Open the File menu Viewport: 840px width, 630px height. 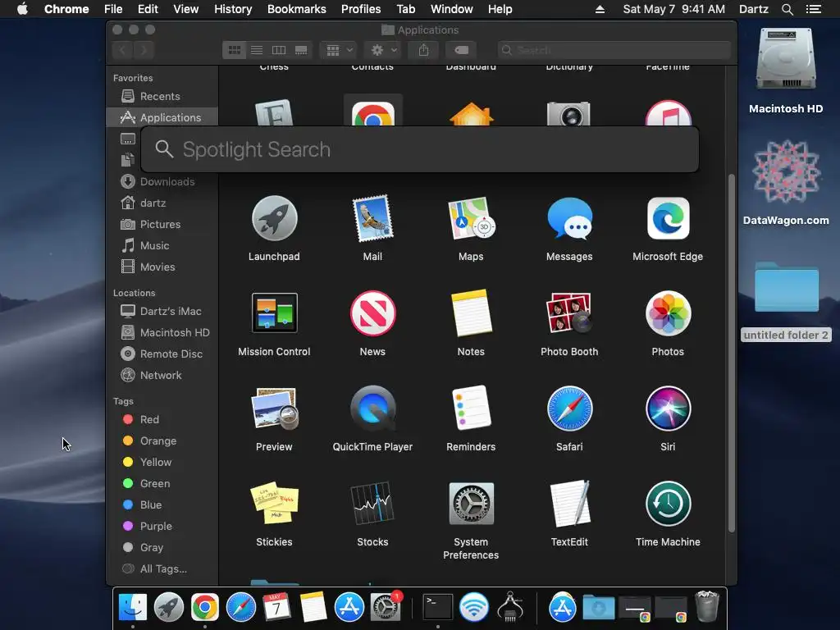113,9
